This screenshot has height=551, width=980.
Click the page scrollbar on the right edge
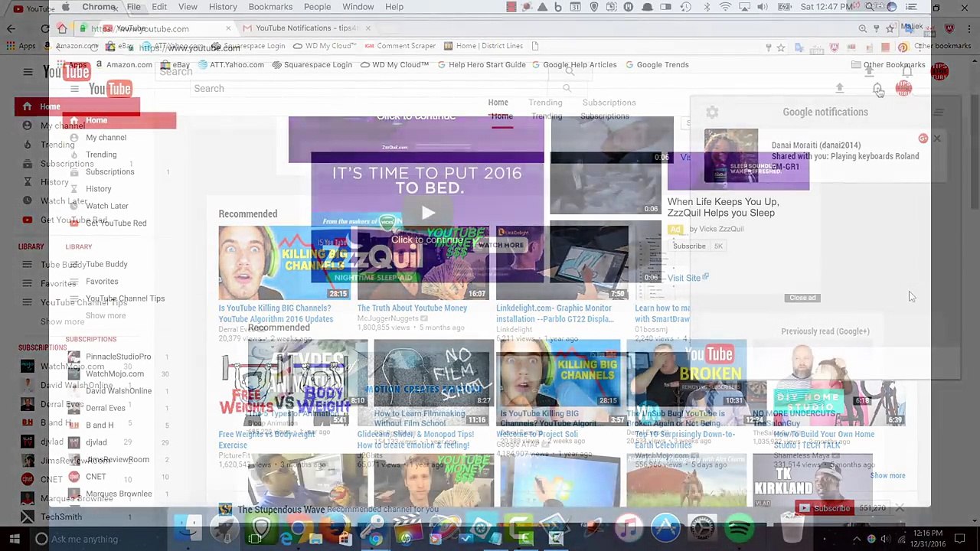coord(975,153)
